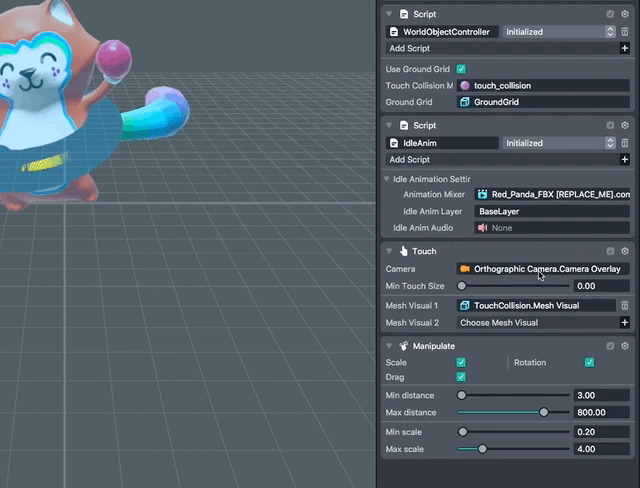Viewport: 640px width, 488px height.
Task: Click the speaker icon in Idle Anim Audio
Action: pos(482,228)
